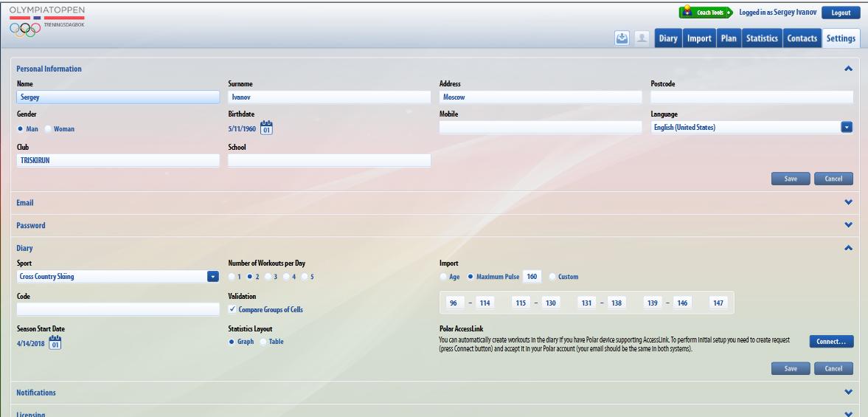The height and width of the screenshot is (417, 868).
Task: Switch to the Diary tab
Action: 668,38
